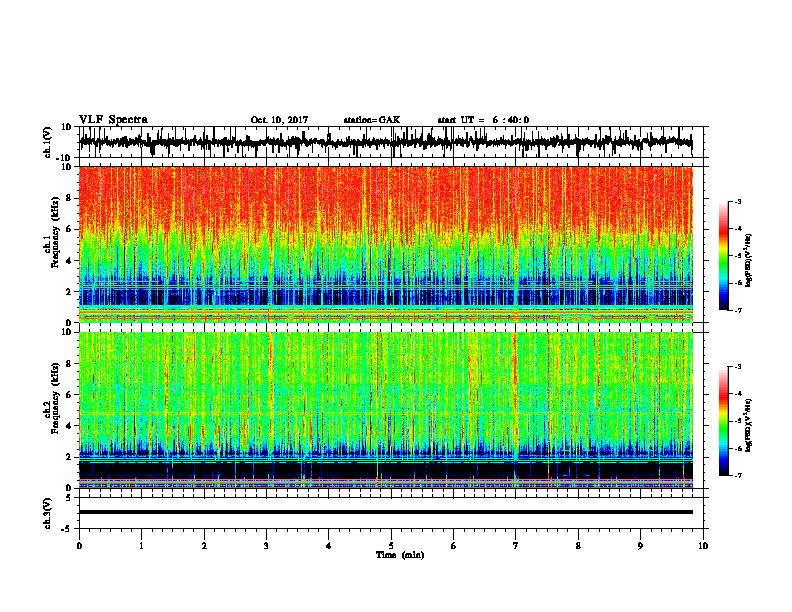The image size is (792, 612).
Task: Click the "-7" label on ch.2 color scale
Action: 738,475
